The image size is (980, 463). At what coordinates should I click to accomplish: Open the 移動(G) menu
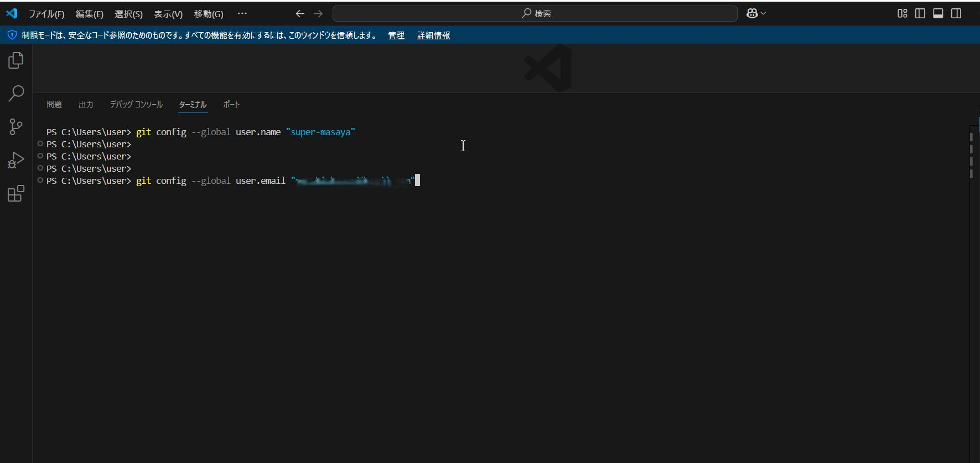(209, 14)
